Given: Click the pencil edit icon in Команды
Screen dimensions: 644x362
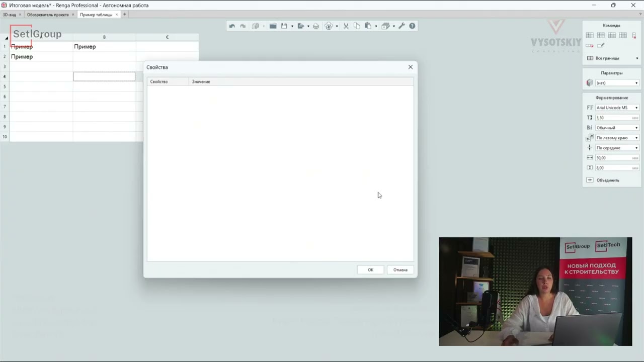Looking at the screenshot, I should 600,46.
